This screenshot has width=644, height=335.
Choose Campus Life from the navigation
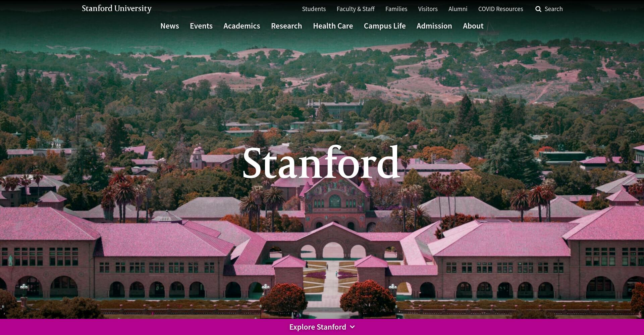[385, 26]
